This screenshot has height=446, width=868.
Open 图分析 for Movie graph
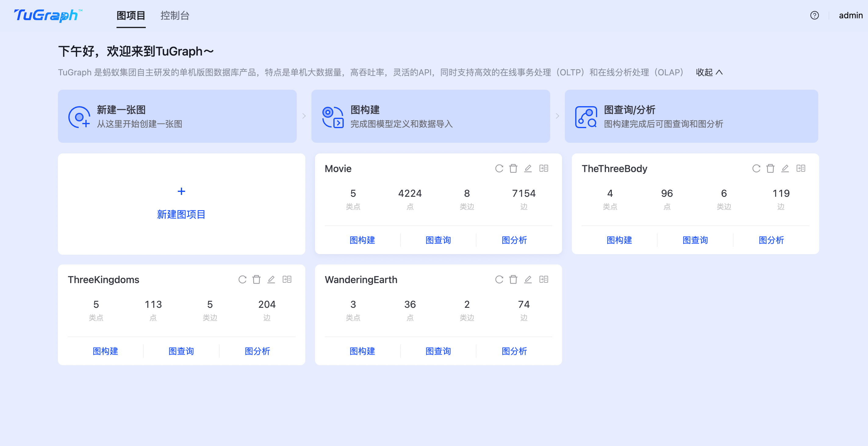(514, 240)
